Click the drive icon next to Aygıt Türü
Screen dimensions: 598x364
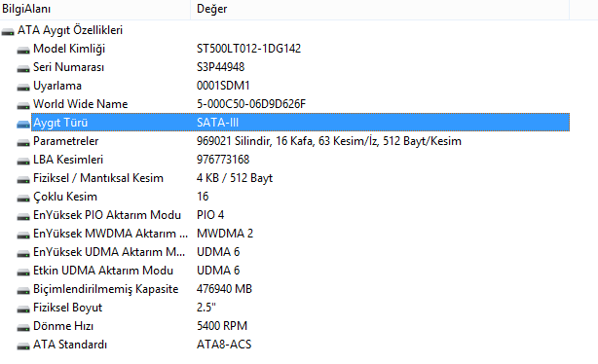pos(23,124)
